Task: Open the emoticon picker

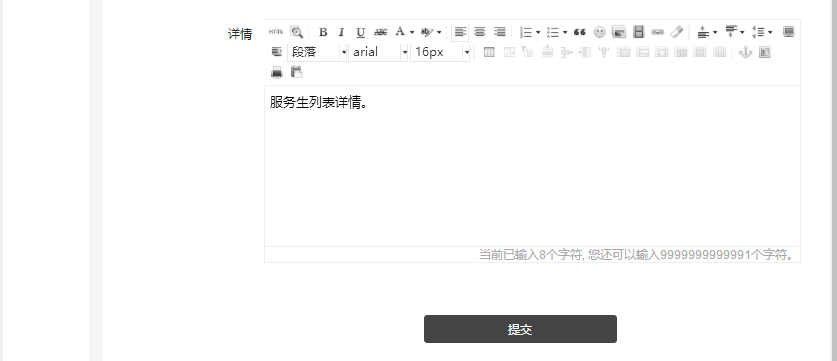Action: click(x=599, y=32)
